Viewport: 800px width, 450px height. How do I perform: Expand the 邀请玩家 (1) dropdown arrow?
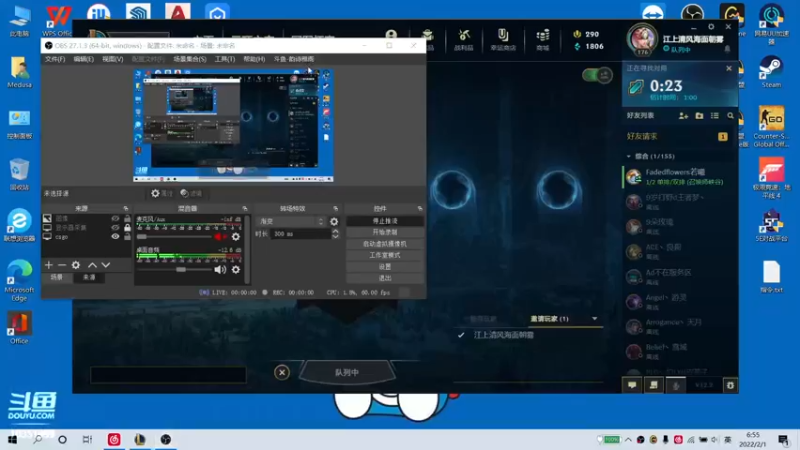(594, 319)
